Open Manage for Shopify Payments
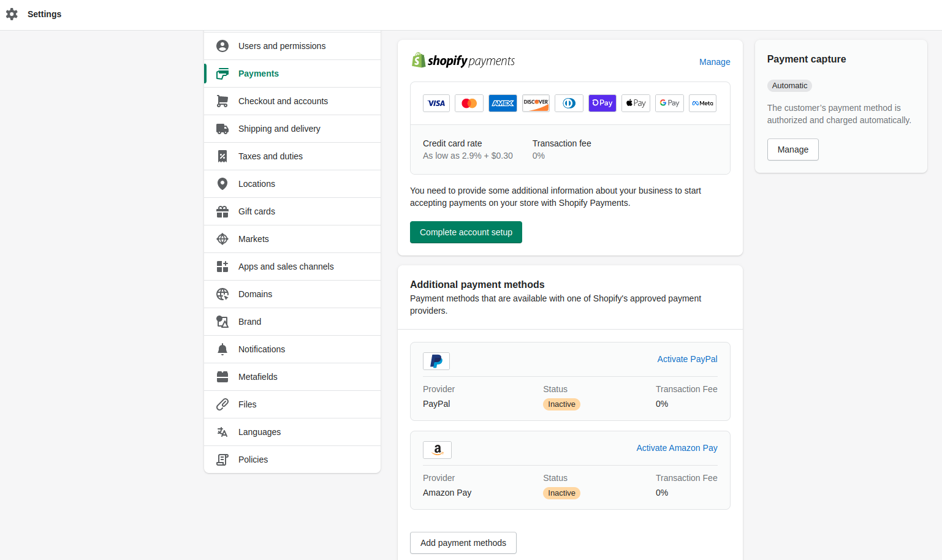The height and width of the screenshot is (560, 942). click(715, 62)
